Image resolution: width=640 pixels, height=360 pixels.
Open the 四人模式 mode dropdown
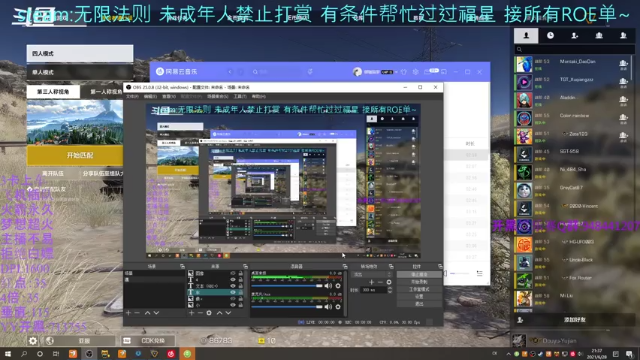80,53
